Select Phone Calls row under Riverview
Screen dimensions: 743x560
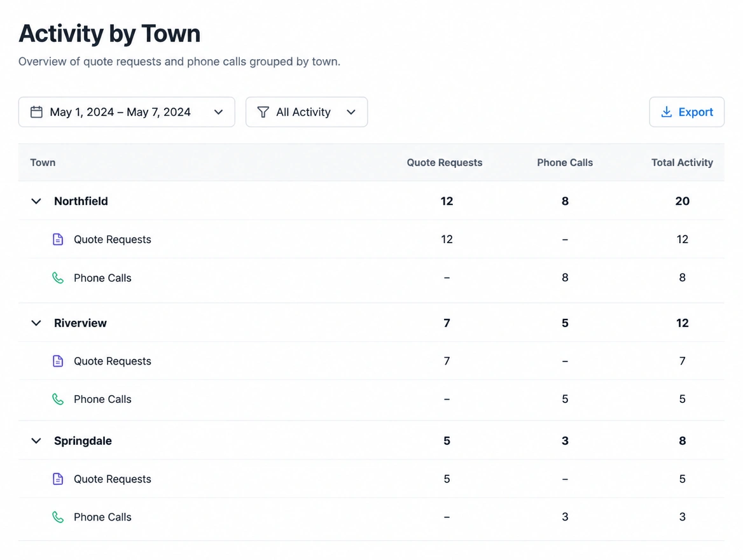point(371,399)
